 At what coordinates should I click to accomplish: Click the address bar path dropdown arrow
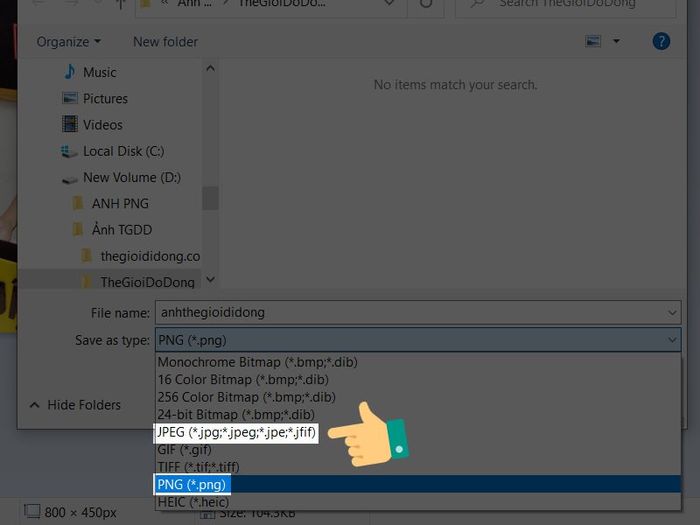[389, 4]
